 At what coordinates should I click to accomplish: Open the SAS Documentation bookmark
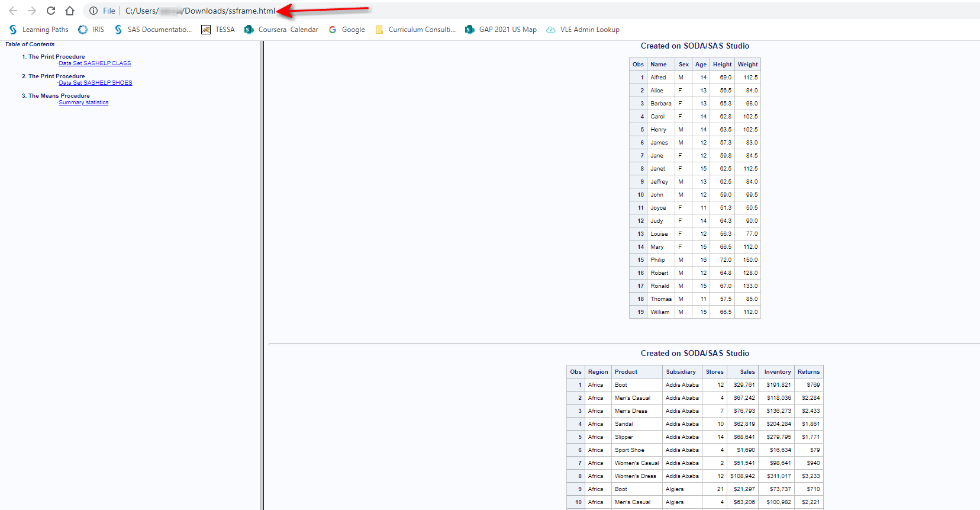pos(153,30)
